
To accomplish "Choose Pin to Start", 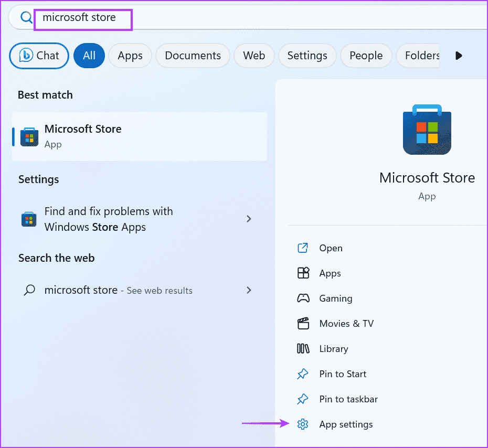I will (x=343, y=374).
